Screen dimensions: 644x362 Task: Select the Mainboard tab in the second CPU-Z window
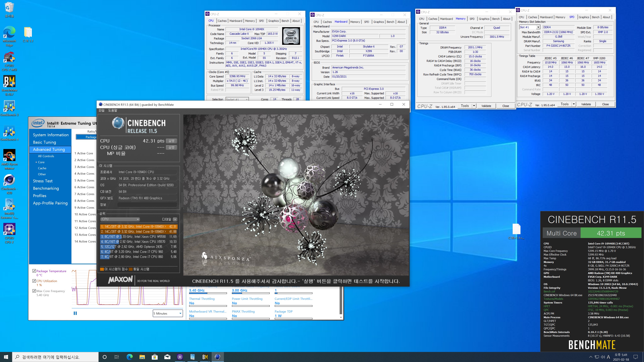341,22
